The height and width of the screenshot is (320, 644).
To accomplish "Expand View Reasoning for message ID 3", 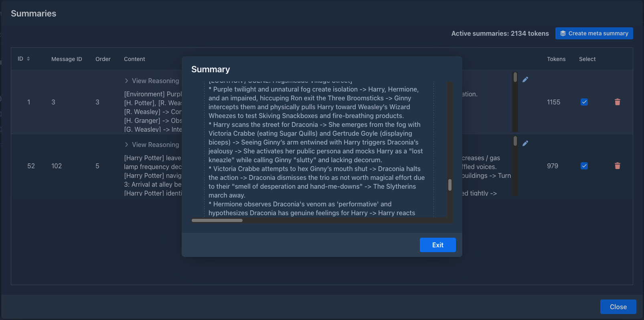I will (x=152, y=81).
